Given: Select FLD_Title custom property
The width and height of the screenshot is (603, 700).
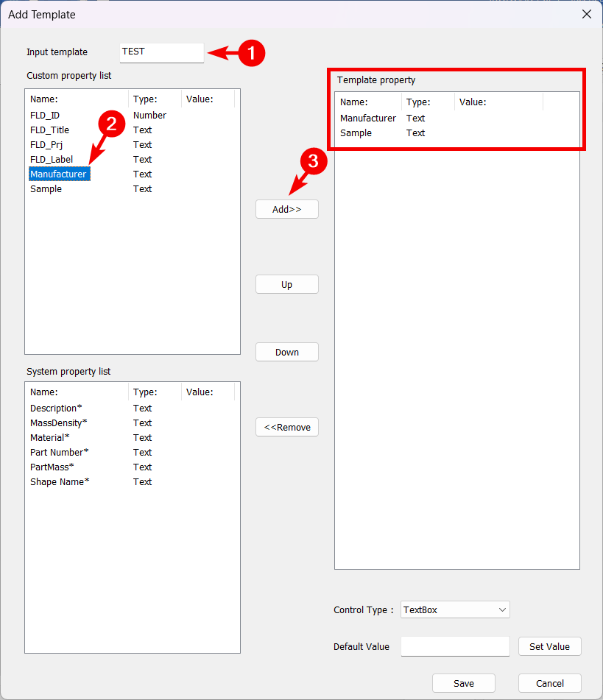Looking at the screenshot, I should click(49, 130).
